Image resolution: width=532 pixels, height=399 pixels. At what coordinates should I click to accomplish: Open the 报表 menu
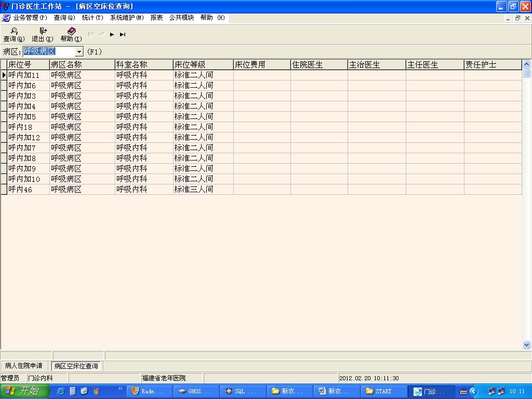click(156, 18)
